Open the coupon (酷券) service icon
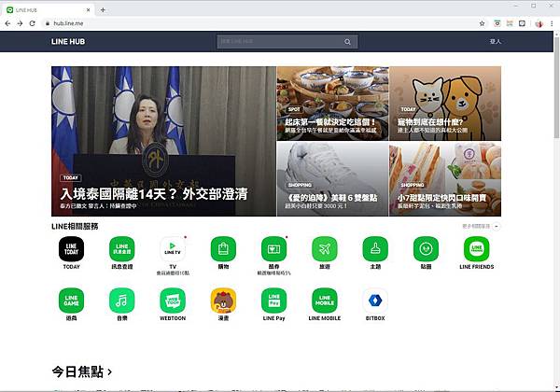 273,249
